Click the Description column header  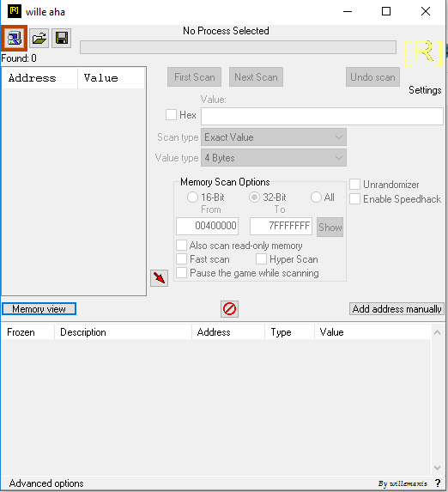click(x=123, y=332)
